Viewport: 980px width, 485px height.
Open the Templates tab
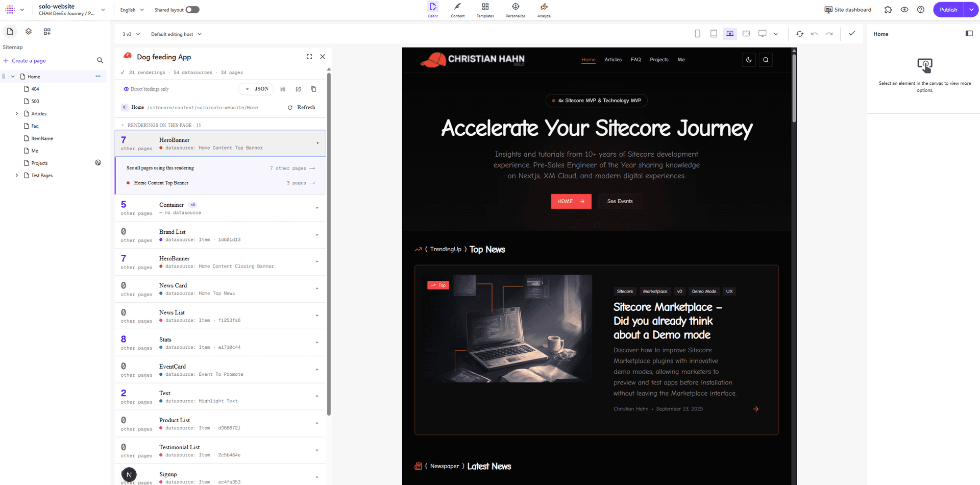pyautogui.click(x=485, y=10)
